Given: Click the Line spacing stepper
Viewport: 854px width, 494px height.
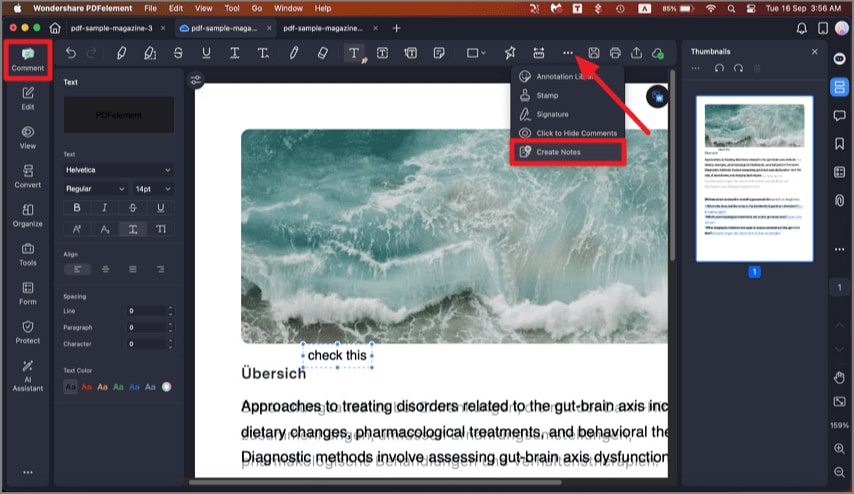Looking at the screenshot, I should tap(170, 311).
